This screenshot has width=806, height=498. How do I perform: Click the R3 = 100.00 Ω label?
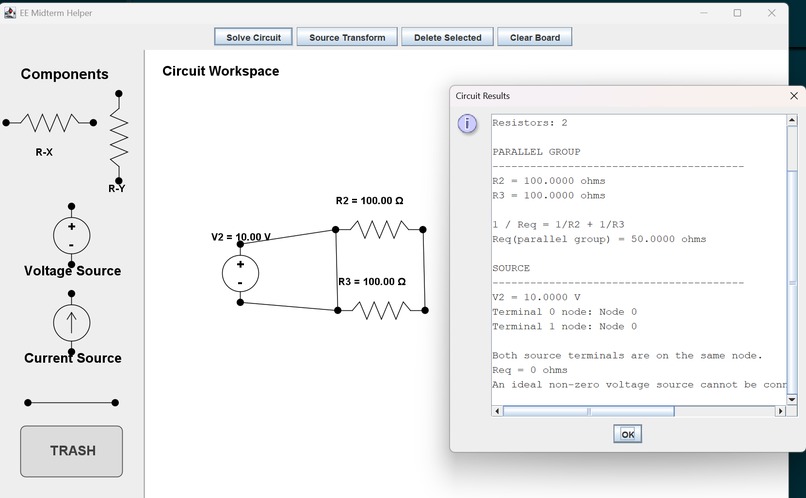point(372,282)
